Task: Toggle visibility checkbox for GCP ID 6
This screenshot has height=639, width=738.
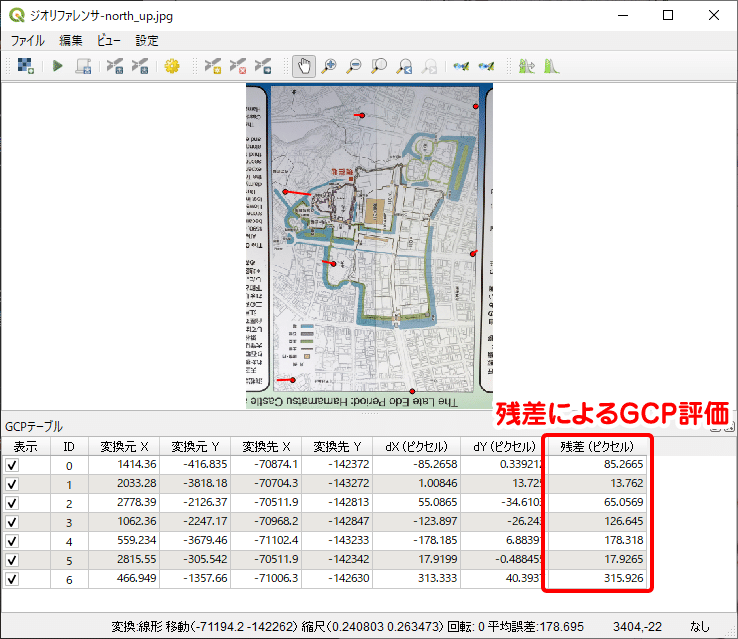Action: tap(12, 579)
